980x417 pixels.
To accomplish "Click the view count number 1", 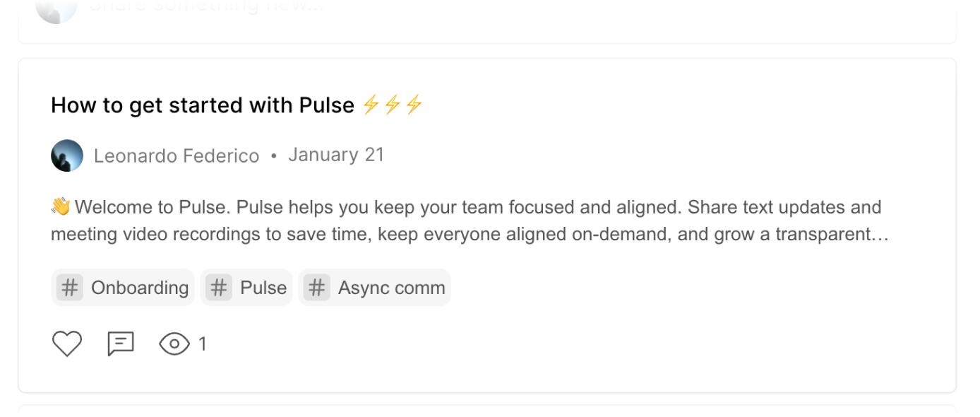I will [x=203, y=344].
